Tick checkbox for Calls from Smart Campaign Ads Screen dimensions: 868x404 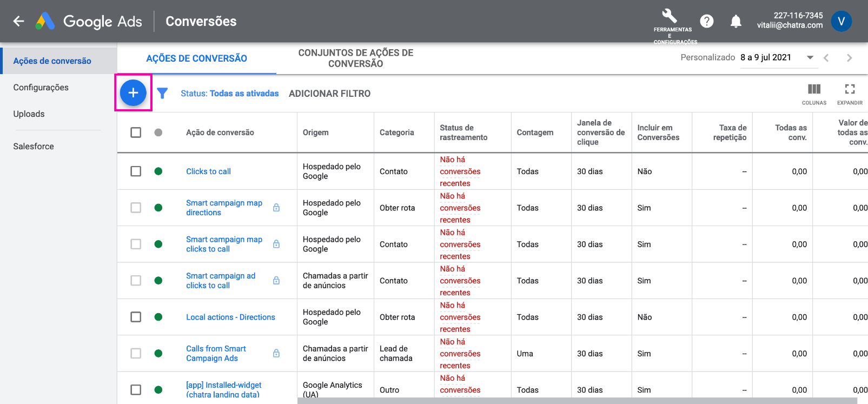(x=136, y=353)
